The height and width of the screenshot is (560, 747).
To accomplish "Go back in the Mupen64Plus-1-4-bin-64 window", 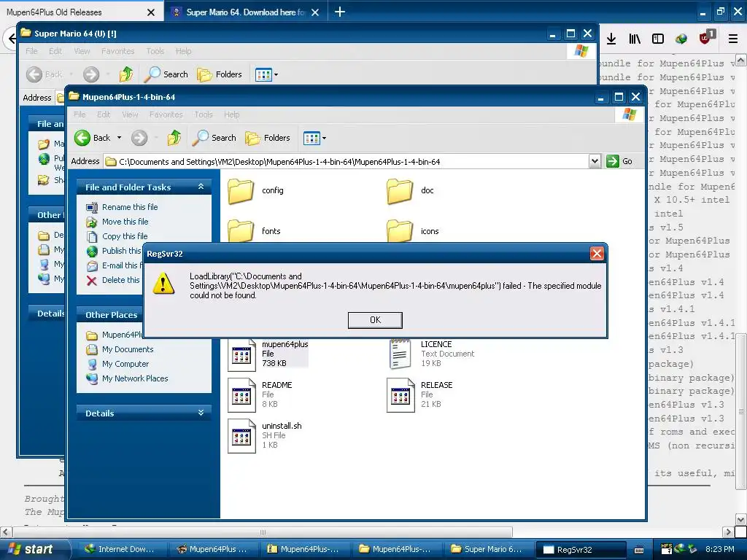I will tap(93, 138).
